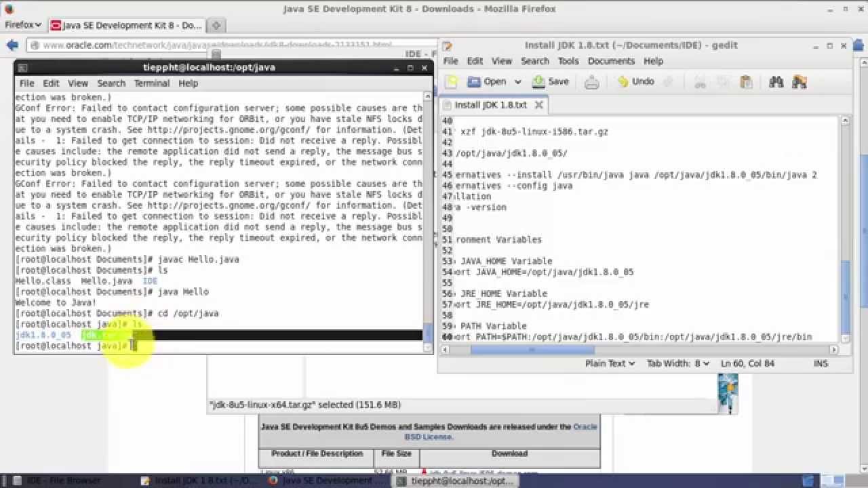868x488 pixels.
Task: Click the jdk1.8.0_05 directory name in terminal
Action: pos(43,335)
